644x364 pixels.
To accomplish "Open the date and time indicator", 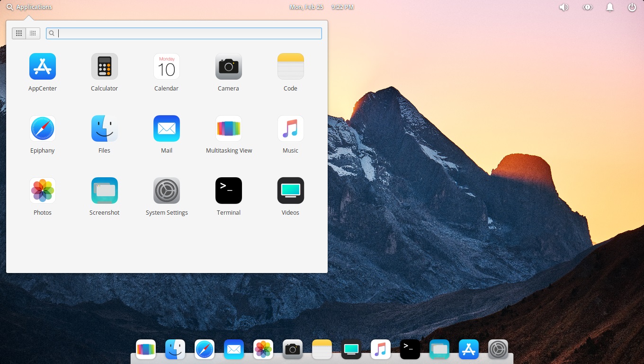I will pyautogui.click(x=322, y=7).
